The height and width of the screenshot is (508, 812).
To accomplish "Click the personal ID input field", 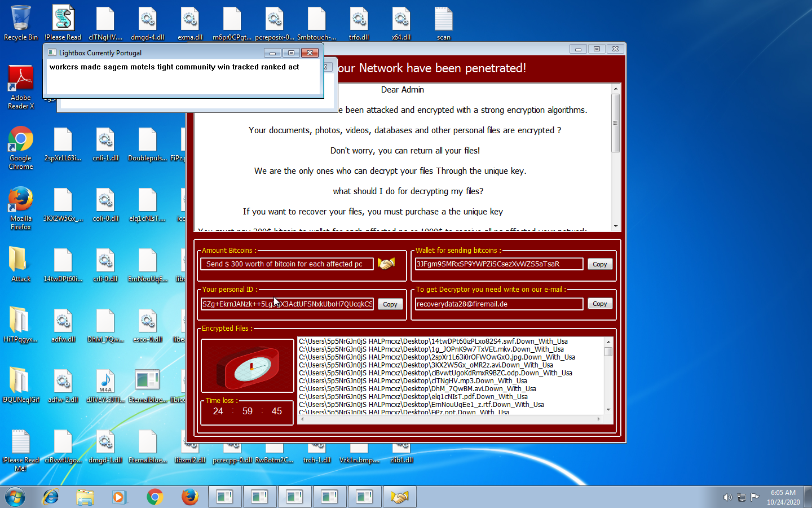I will [286, 304].
